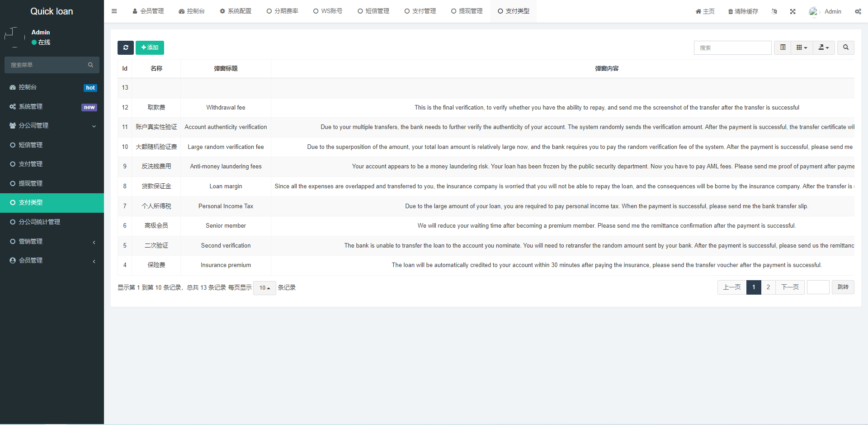This screenshot has width=868, height=425.
Task: Open the page size dropdown showing 10
Action: point(264,288)
